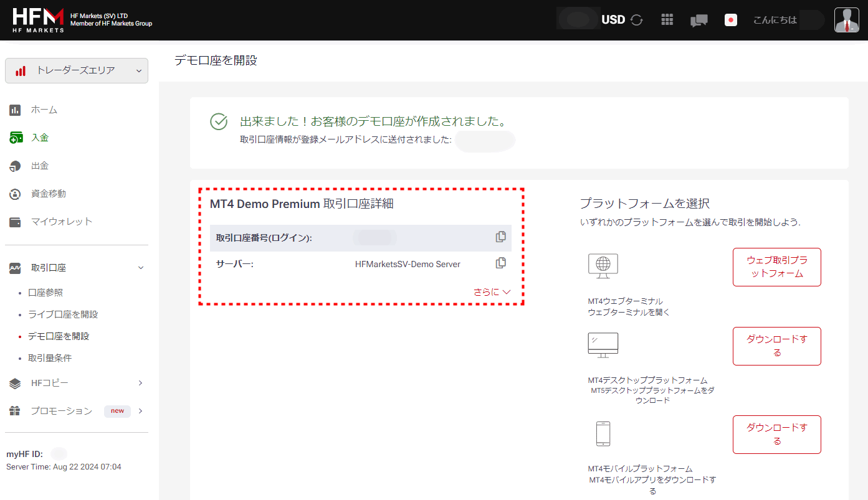Screen dimensions: 868x500
Task: Click the HFMarketsSV-Demo Server text
Action: click(x=408, y=264)
